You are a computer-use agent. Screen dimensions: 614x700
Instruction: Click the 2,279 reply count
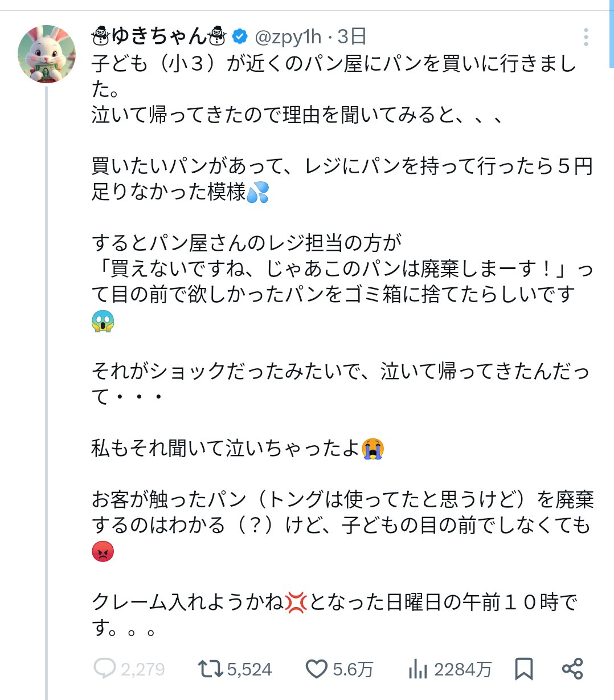pyautogui.click(x=143, y=669)
